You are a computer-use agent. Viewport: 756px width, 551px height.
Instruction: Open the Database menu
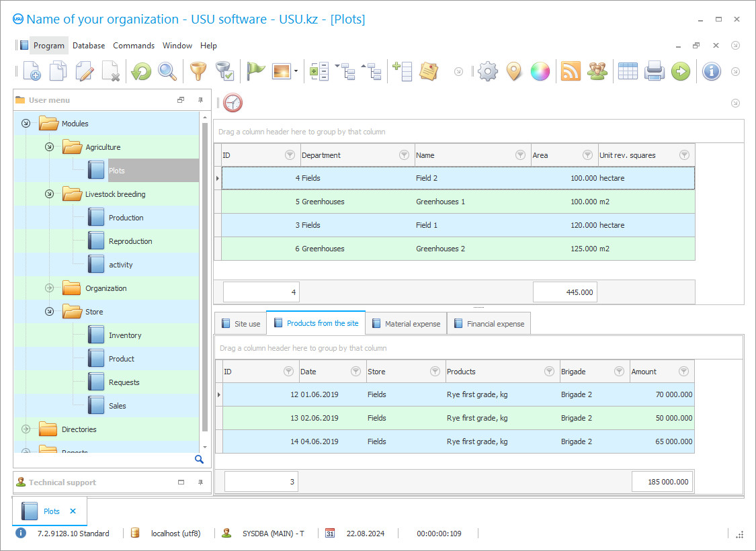(89, 45)
